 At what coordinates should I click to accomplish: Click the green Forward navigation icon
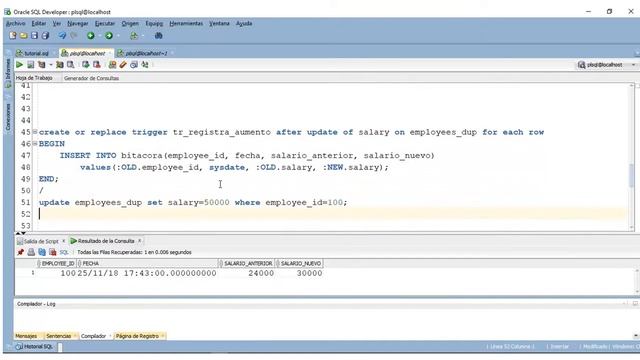109,36
